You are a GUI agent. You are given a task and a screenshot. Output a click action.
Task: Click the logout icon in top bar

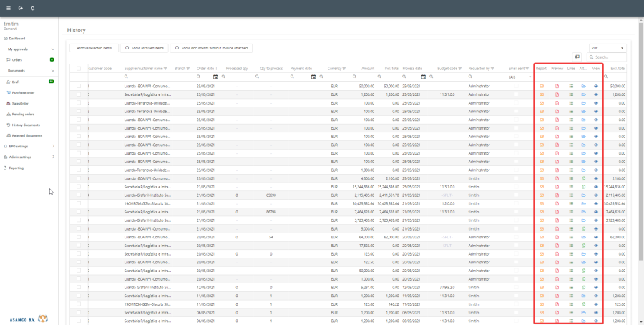[x=21, y=8]
